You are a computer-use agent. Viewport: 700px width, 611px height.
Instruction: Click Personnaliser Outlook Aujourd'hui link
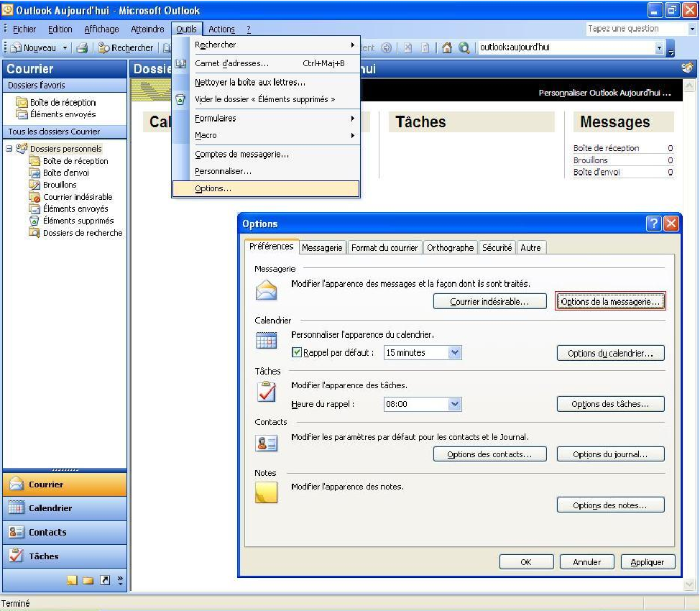(604, 93)
